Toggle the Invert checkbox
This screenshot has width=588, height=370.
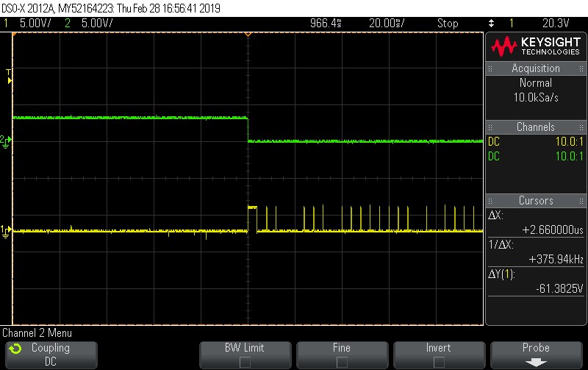click(439, 362)
